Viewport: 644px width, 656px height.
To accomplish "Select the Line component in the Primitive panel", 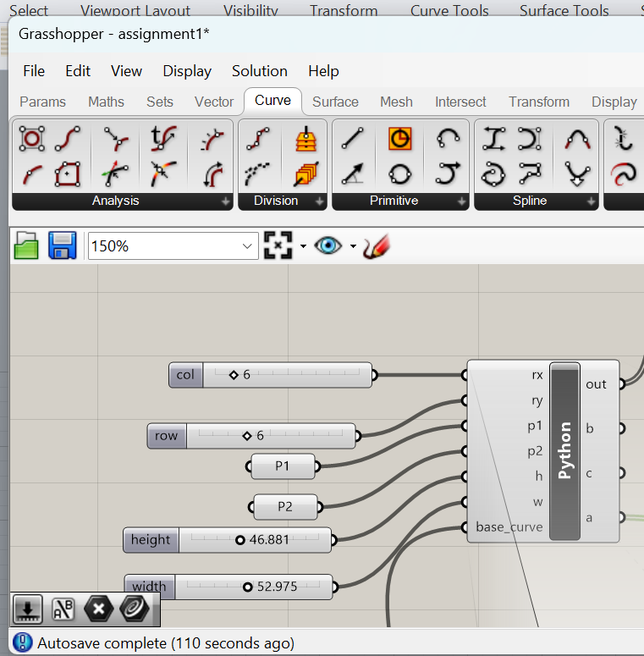I will [x=353, y=139].
